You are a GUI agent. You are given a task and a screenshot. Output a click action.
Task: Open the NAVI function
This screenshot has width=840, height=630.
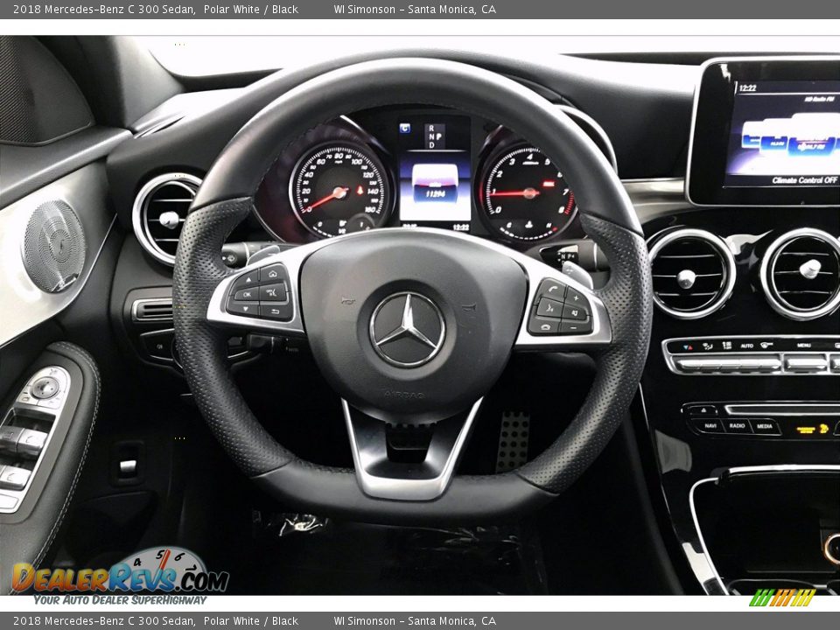tap(710, 426)
